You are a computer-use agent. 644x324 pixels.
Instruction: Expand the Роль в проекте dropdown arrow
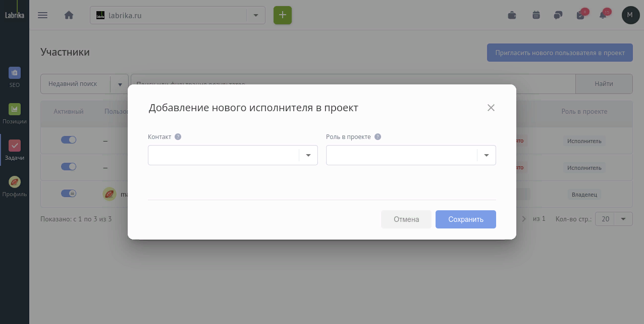coord(487,155)
